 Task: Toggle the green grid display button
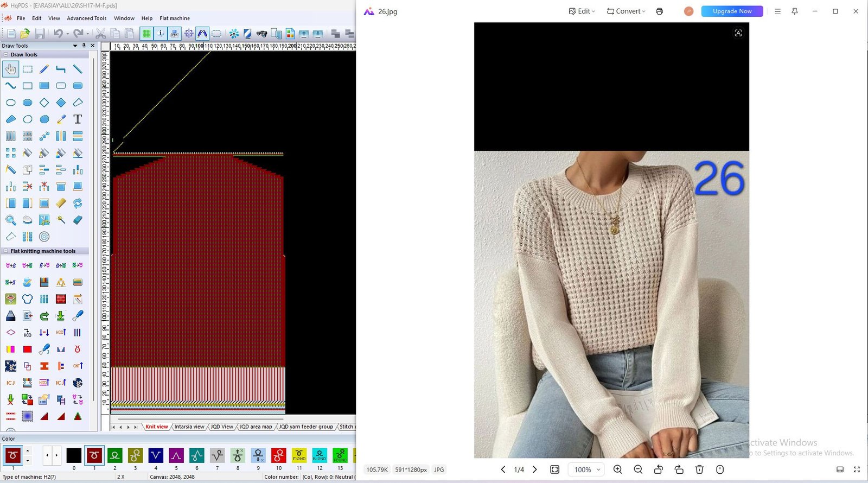click(x=146, y=34)
